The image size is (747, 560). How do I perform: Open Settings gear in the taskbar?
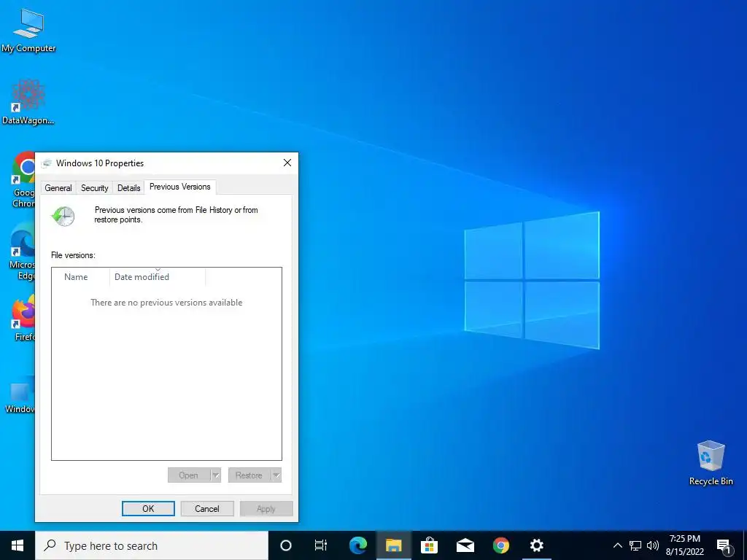click(536, 545)
